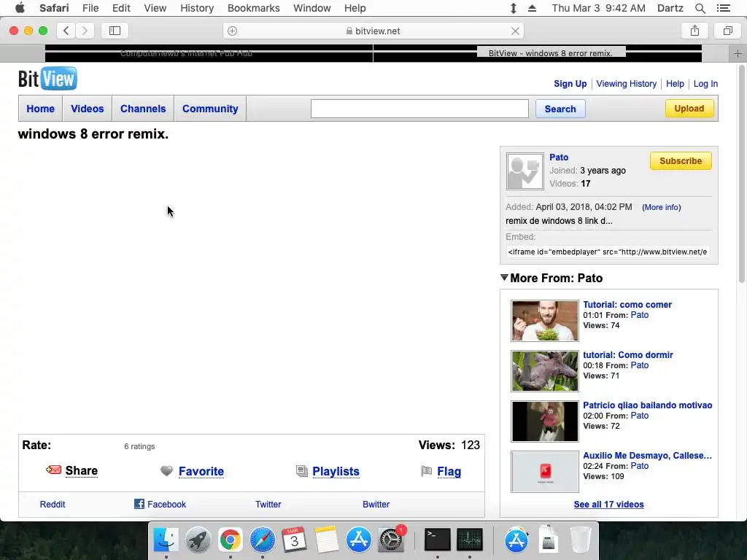Open Notes from the dock
The width and height of the screenshot is (747, 560).
coord(327,540)
